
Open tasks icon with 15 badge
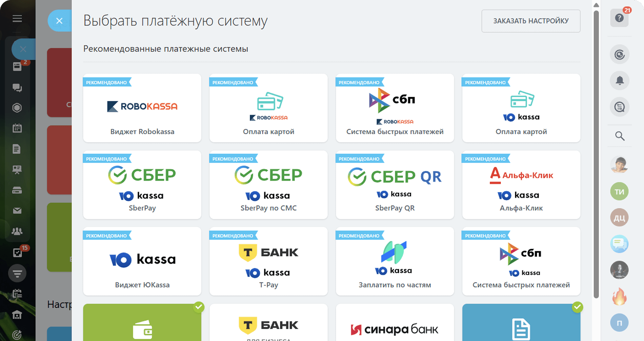[17, 253]
